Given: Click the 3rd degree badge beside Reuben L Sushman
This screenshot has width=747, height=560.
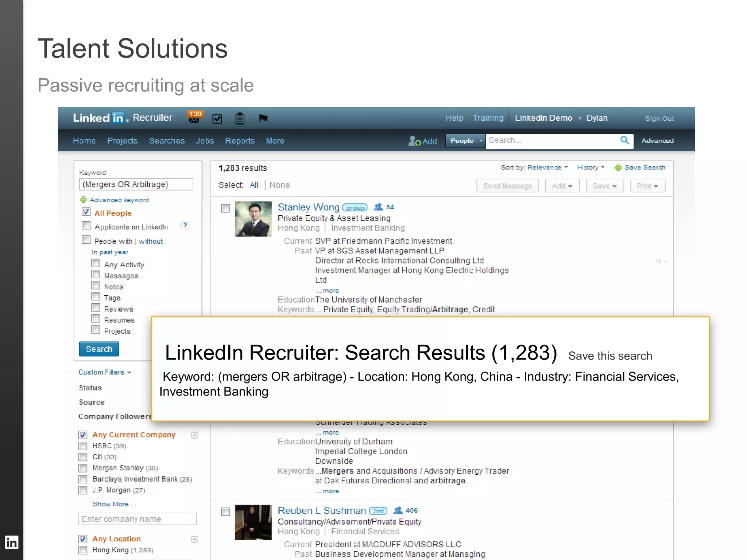Looking at the screenshot, I should click(x=378, y=511).
